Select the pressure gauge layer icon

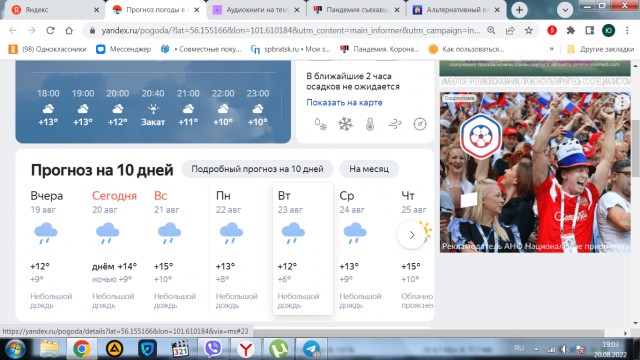point(420,124)
